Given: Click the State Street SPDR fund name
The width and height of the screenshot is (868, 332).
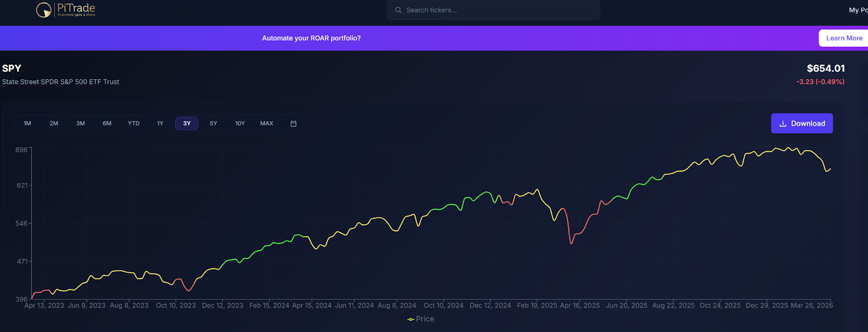Looking at the screenshot, I should click(60, 82).
